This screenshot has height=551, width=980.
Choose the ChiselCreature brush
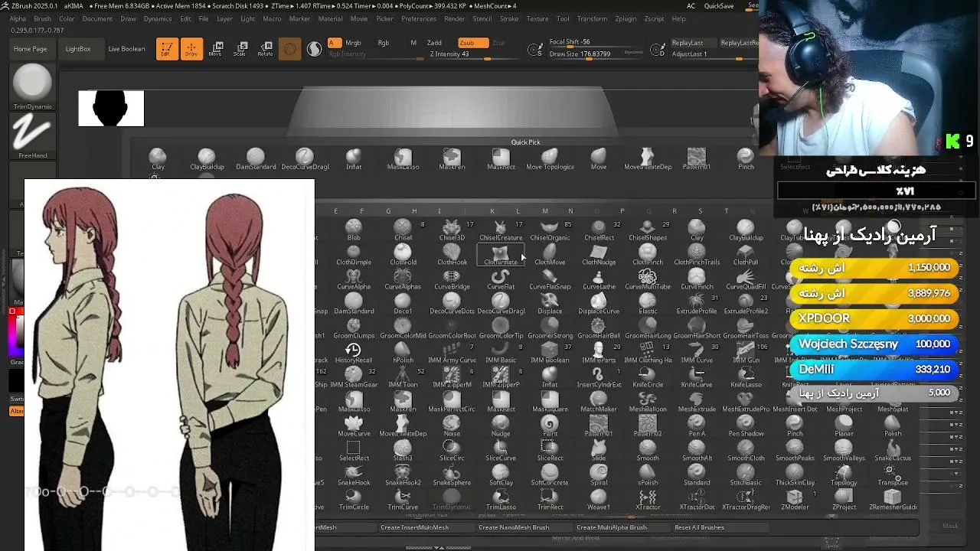pos(501,230)
